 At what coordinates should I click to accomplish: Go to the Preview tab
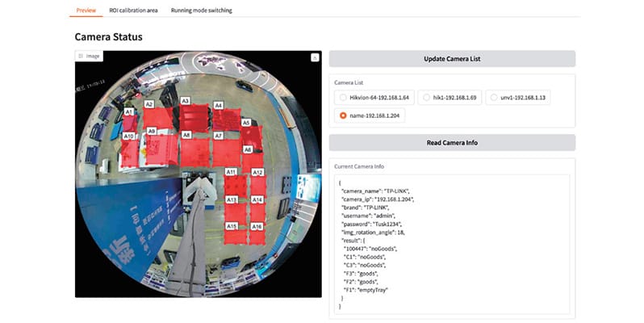coord(86,10)
